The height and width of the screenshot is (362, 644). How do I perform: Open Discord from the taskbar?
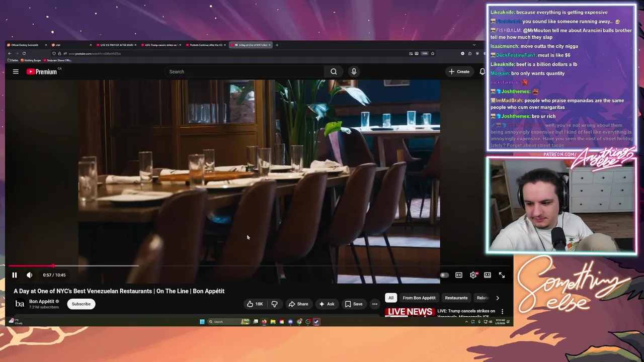pyautogui.click(x=290, y=322)
